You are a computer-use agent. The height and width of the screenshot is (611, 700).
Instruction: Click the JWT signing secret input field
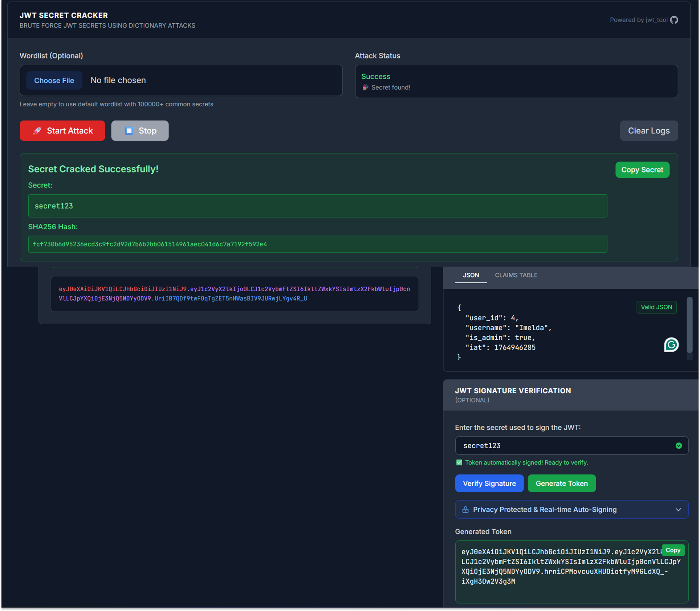click(x=563, y=446)
